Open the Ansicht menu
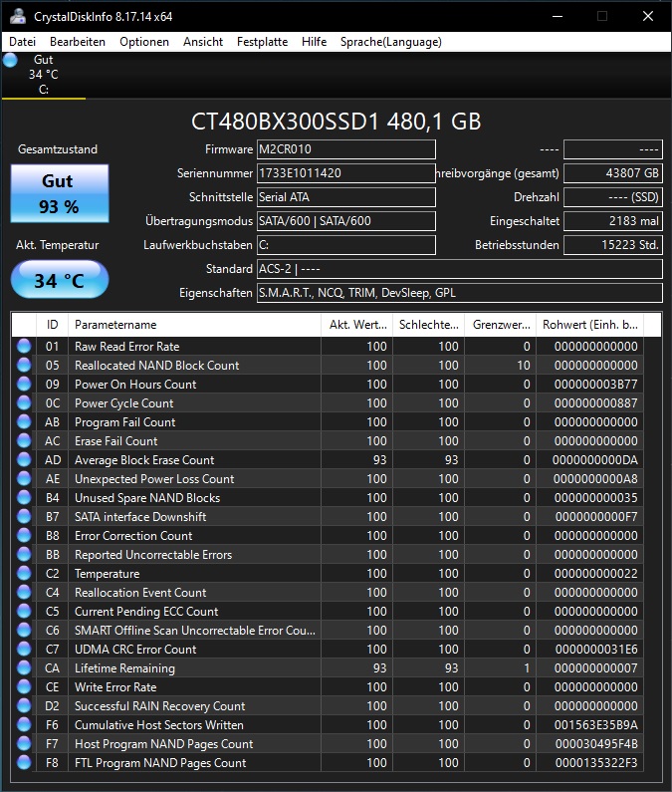This screenshot has height=792, width=672. click(202, 42)
